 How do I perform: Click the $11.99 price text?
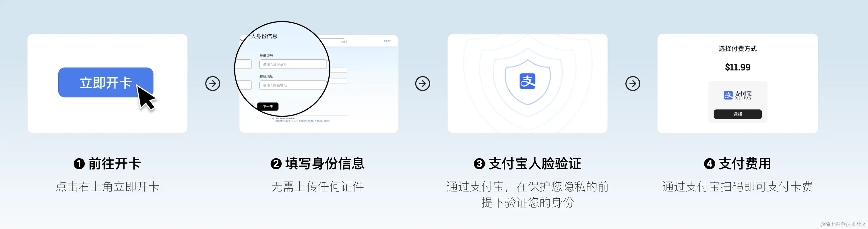738,67
